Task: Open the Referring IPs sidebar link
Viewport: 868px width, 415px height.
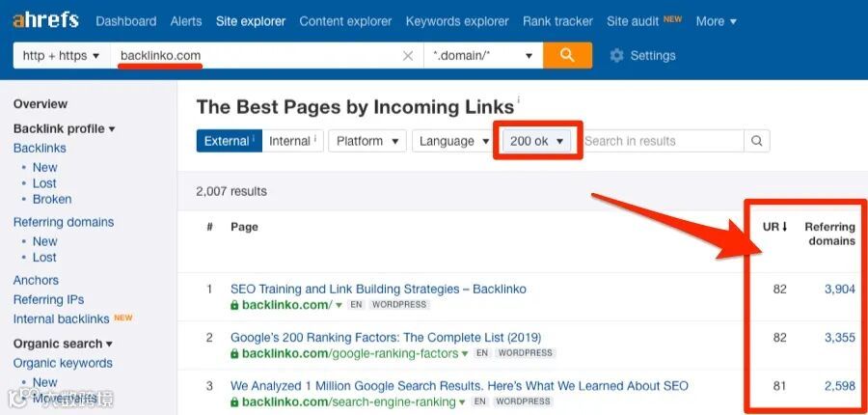Action: (x=49, y=300)
